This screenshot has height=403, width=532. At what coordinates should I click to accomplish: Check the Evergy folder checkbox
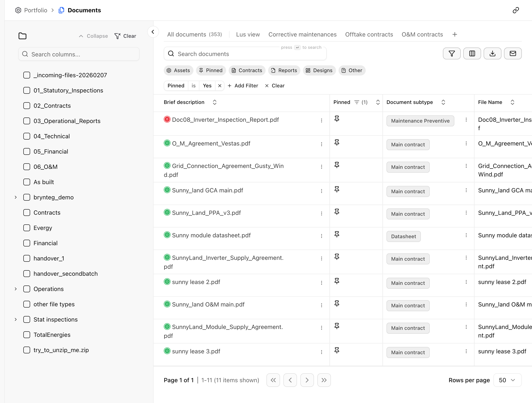coord(27,228)
